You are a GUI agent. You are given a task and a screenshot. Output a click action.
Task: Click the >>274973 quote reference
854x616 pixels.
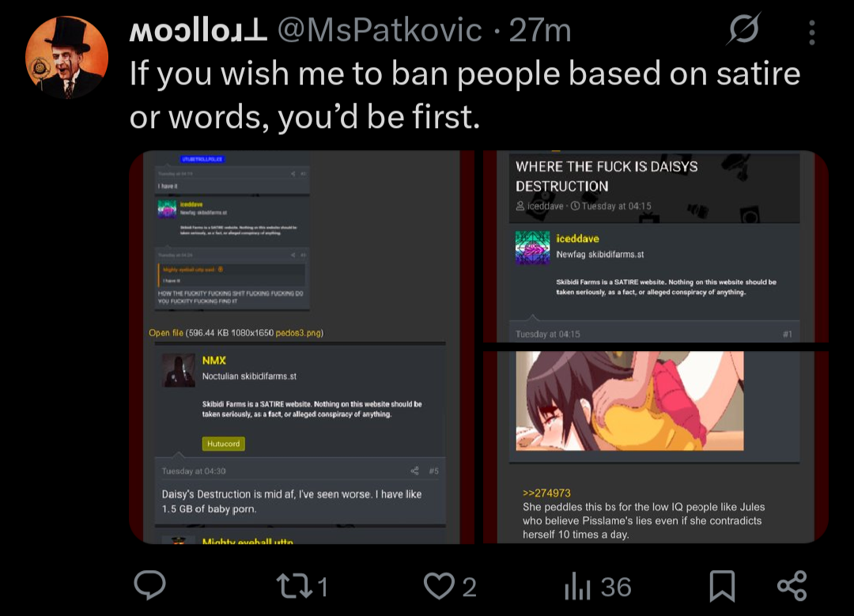point(546,493)
